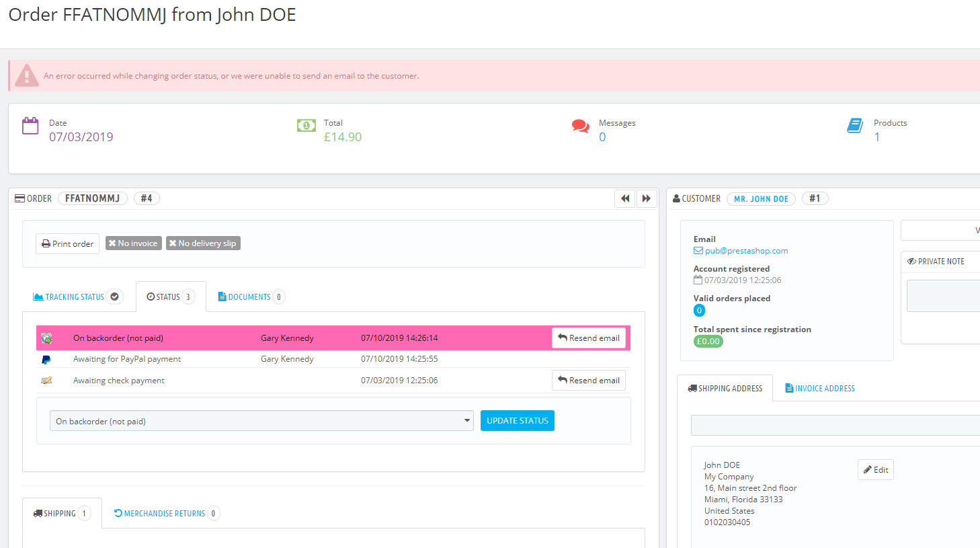Click the 07/03/2019 order date value
The width and height of the screenshot is (980, 548).
point(81,137)
